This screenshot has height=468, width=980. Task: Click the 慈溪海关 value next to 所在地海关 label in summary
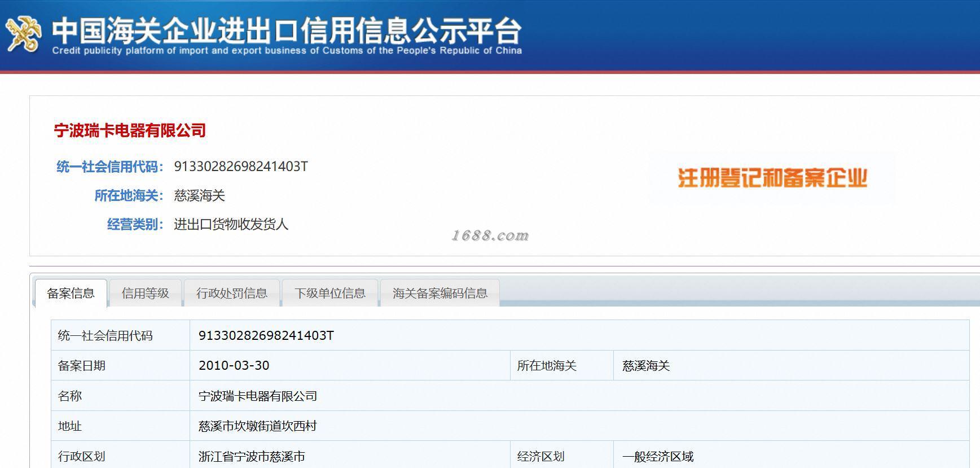coord(199,195)
